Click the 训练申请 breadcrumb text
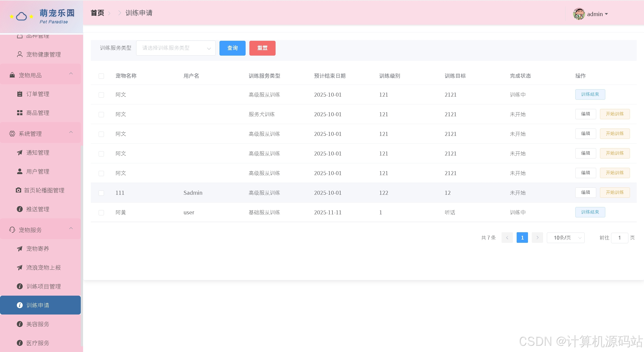644x352 pixels. click(139, 13)
